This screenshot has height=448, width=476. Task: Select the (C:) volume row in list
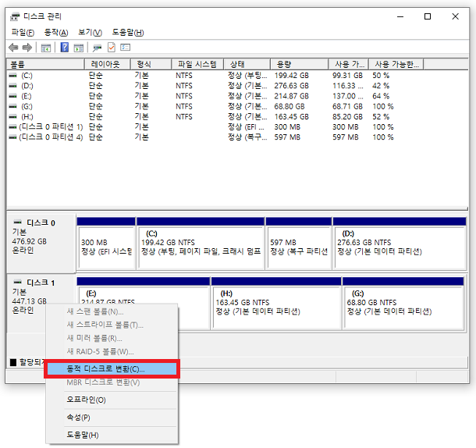(27, 75)
